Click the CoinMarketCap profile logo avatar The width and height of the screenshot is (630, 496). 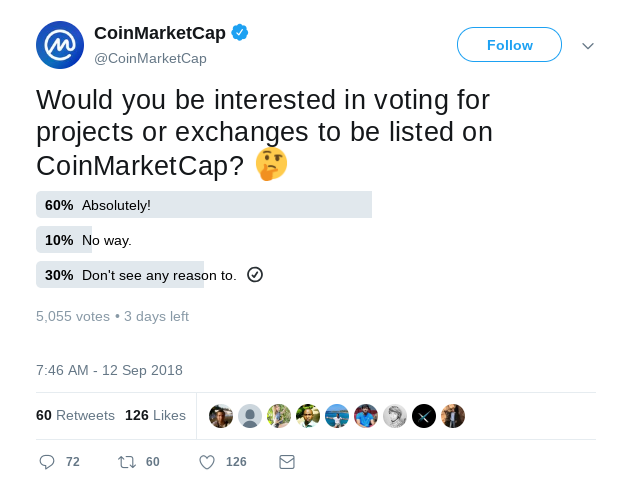[x=60, y=45]
